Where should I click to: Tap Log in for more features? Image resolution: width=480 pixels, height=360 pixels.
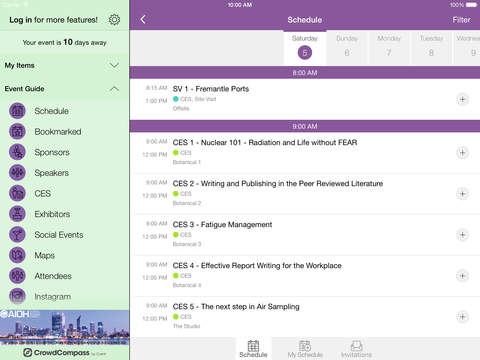53,20
